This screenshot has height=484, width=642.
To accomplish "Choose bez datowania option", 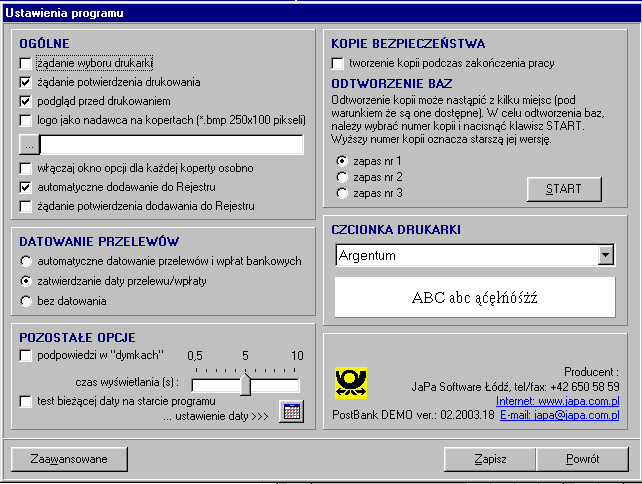I will coord(28,300).
